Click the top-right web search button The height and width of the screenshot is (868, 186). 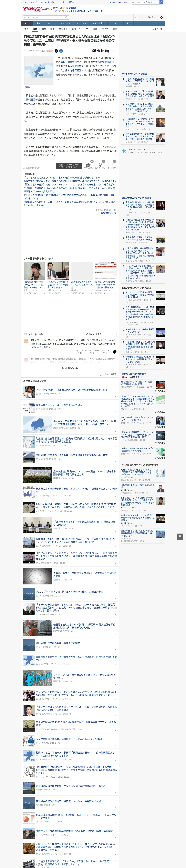coord(161,2)
